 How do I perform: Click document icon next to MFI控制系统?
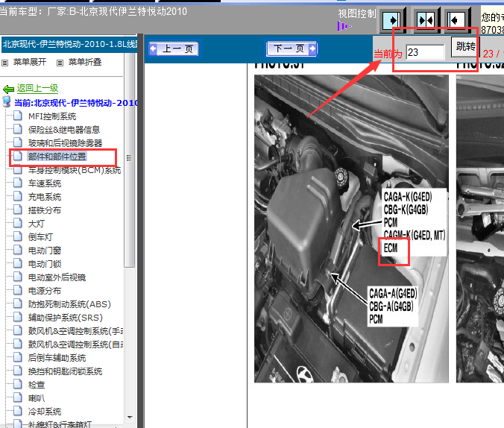coord(18,116)
